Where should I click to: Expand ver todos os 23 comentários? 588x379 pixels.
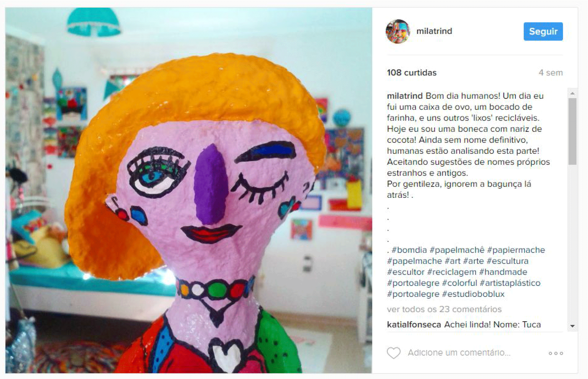click(x=444, y=309)
